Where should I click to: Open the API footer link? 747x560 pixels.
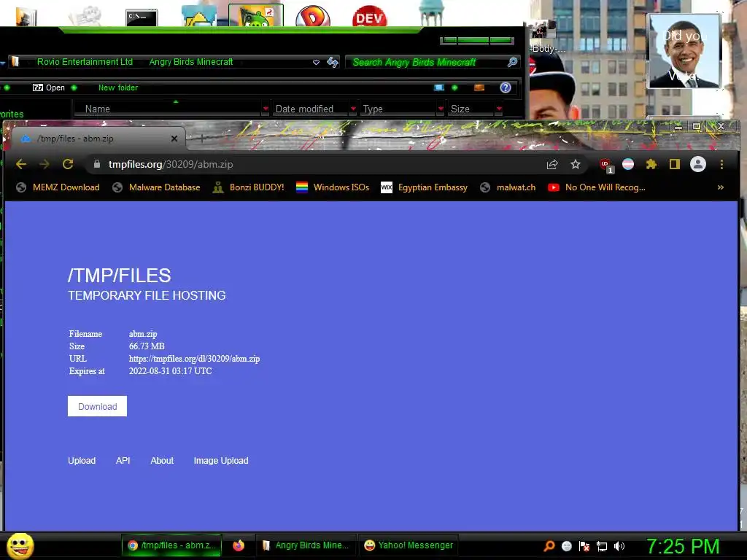[x=123, y=461]
